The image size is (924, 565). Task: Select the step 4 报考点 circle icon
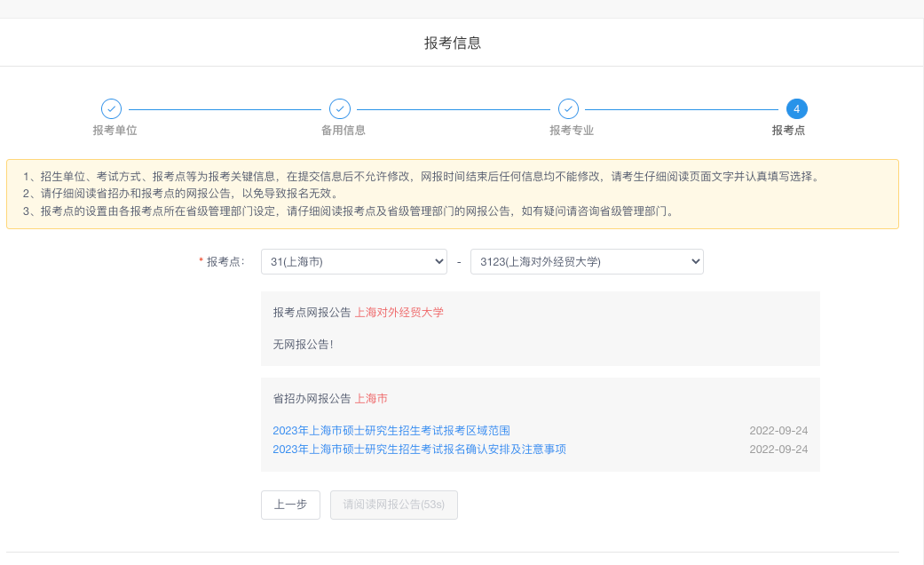point(796,109)
